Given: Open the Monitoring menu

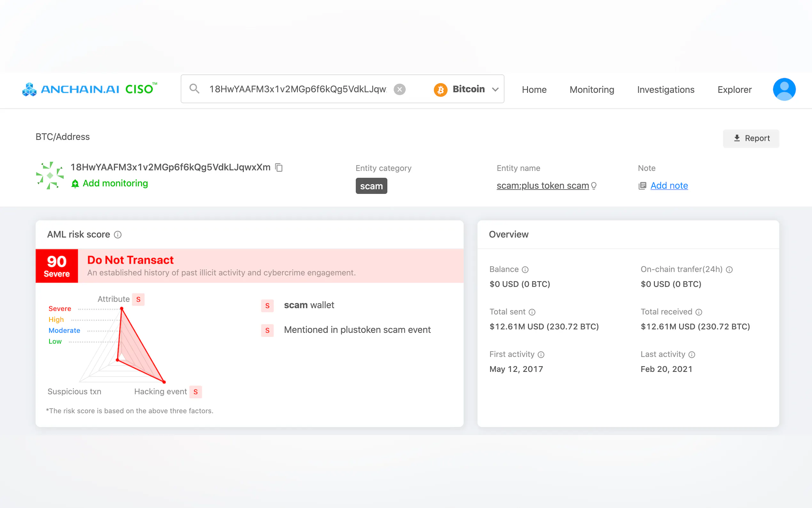Looking at the screenshot, I should (x=592, y=90).
